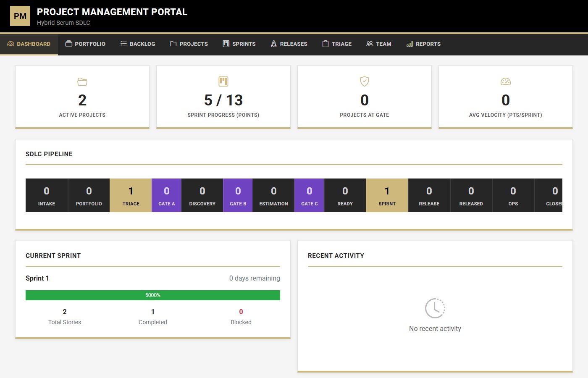This screenshot has height=378, width=588.
Task: Click the Sprints board icon in nav
Action: pos(226,44)
